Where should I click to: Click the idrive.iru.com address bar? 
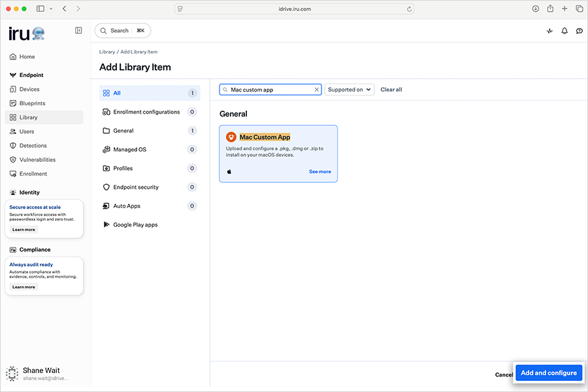pyautogui.click(x=295, y=9)
